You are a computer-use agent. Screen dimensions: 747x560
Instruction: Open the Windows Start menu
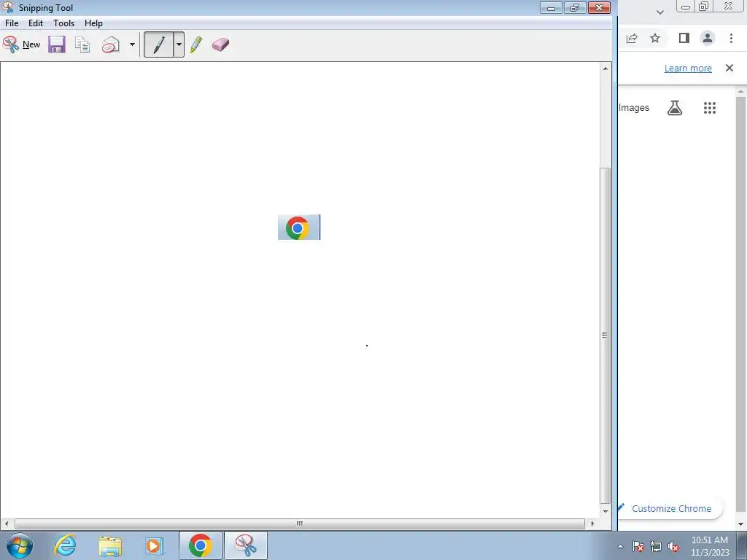20,545
